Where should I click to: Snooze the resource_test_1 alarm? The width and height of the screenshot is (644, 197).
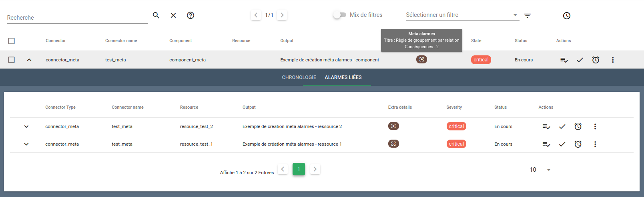(x=578, y=144)
